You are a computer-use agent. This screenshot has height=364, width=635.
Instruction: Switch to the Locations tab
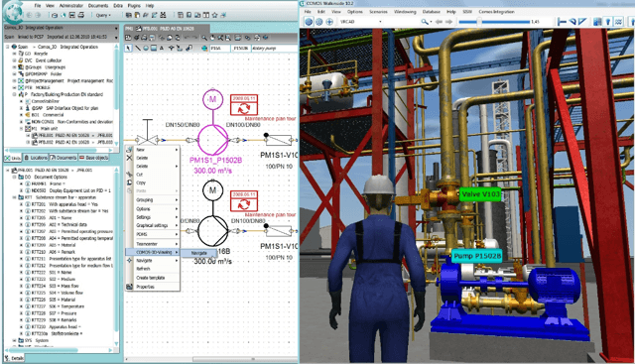pos(36,158)
